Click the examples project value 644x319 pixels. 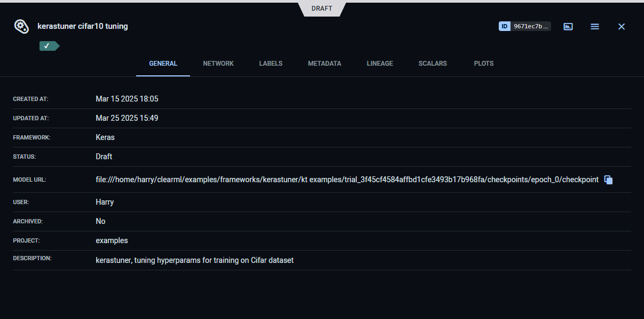(112, 240)
